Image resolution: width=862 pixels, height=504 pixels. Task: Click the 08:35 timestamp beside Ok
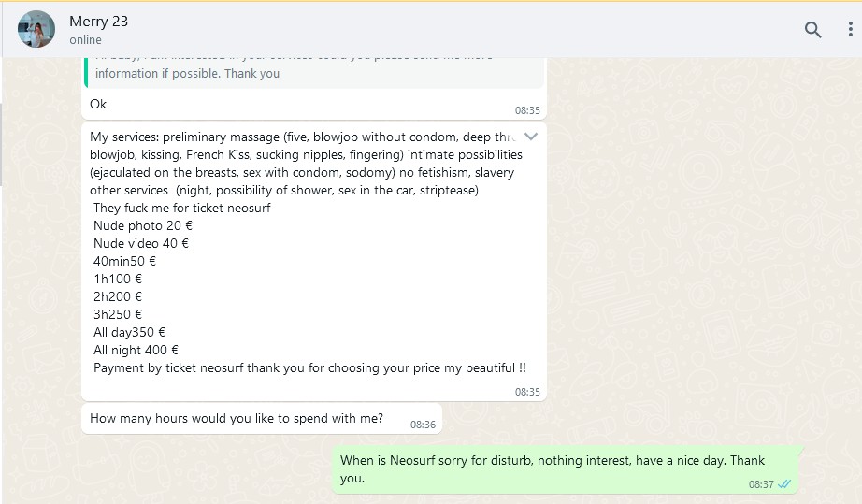point(527,110)
